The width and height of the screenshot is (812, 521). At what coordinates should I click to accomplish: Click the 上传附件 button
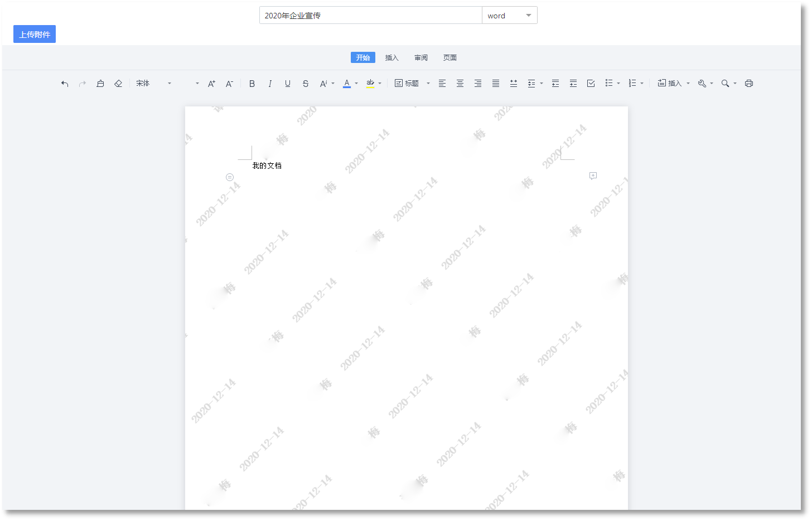(x=35, y=35)
